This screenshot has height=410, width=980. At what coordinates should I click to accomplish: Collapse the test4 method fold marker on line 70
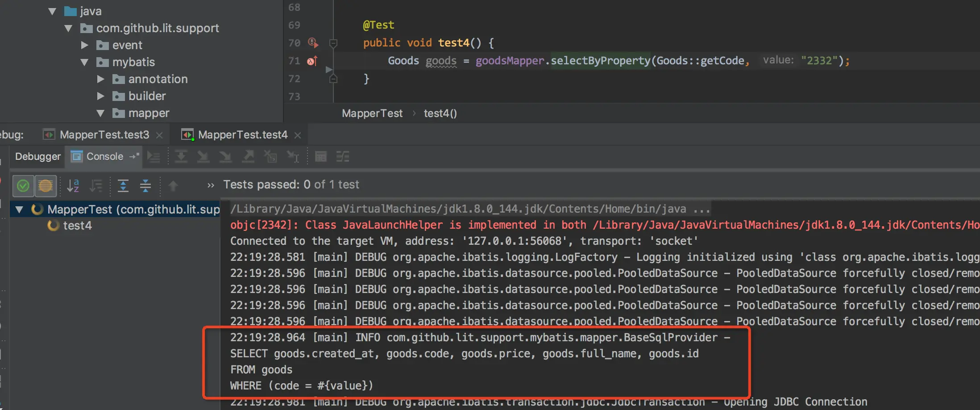tap(333, 43)
